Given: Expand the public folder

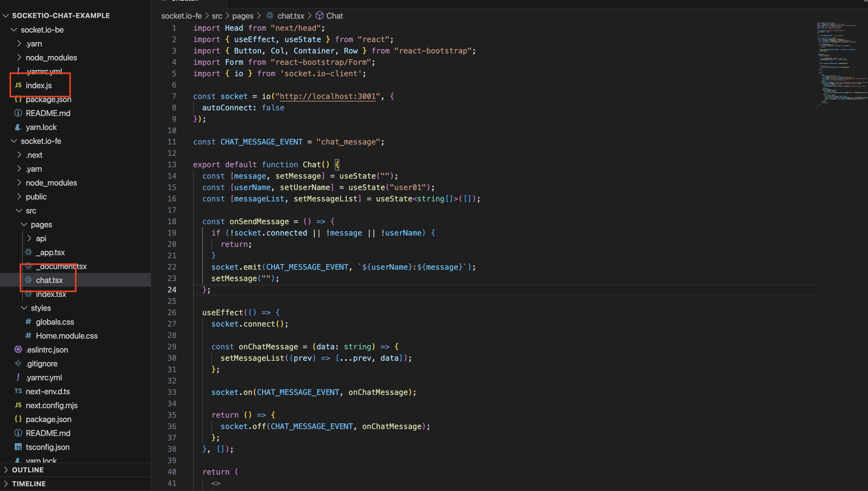Looking at the screenshot, I should pyautogui.click(x=19, y=197).
